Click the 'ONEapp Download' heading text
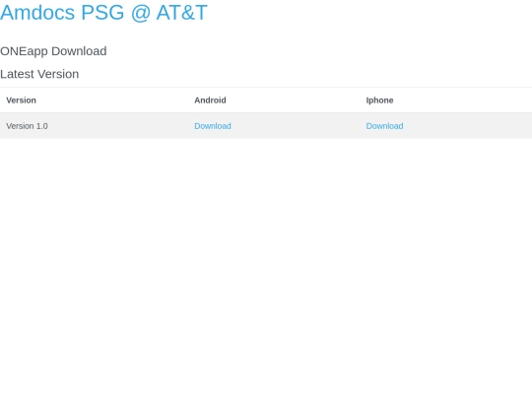Image resolution: width=532 pixels, height=399 pixels. pos(53,51)
